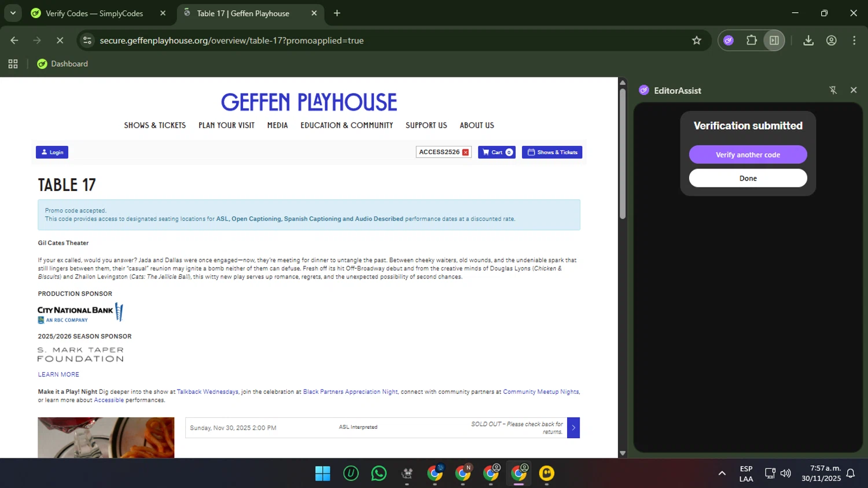Open the Dashboard bookmark
Image resolution: width=868 pixels, height=488 pixels.
coord(62,64)
